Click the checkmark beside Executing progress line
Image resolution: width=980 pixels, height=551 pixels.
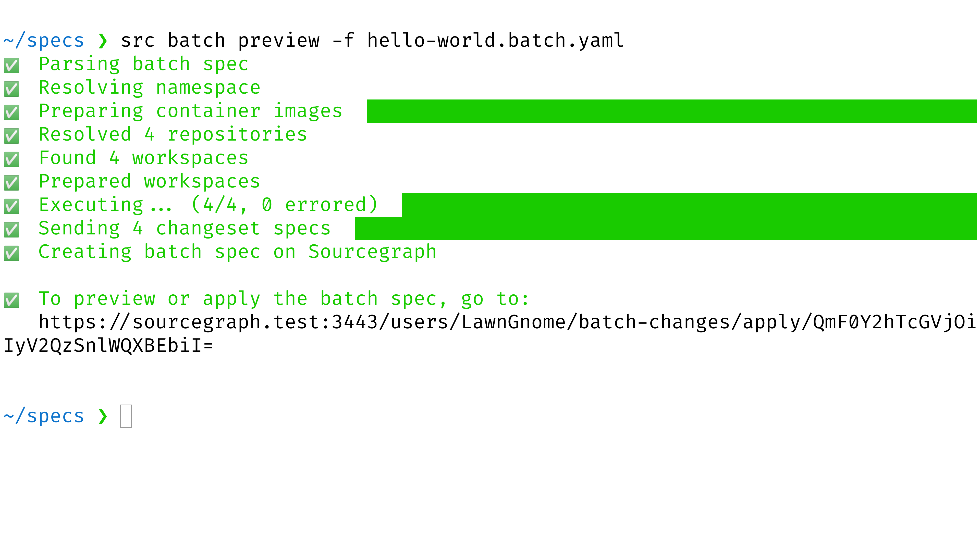[x=11, y=206]
